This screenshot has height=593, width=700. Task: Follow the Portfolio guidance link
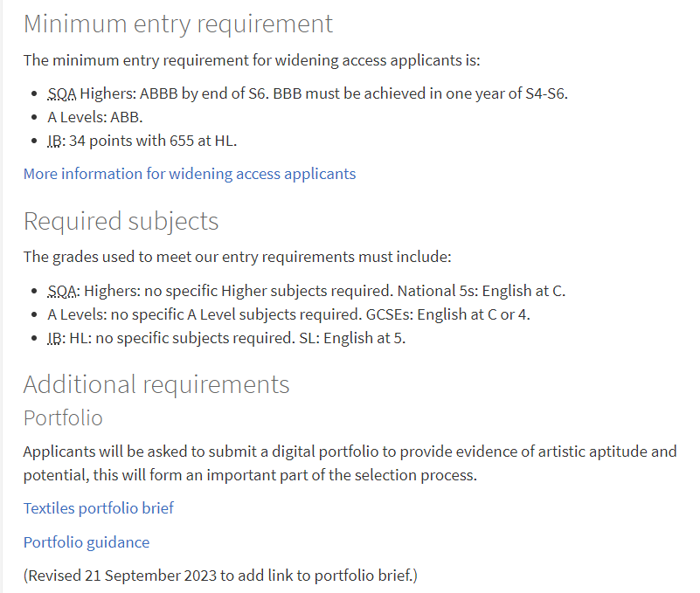tap(87, 542)
